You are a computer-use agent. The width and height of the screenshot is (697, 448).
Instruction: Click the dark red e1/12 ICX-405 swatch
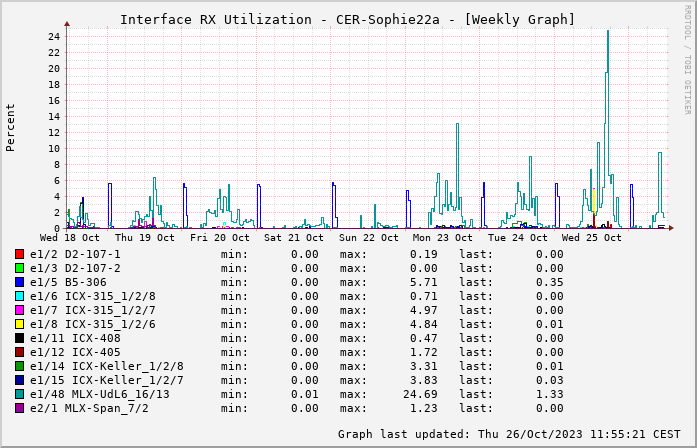[20, 352]
